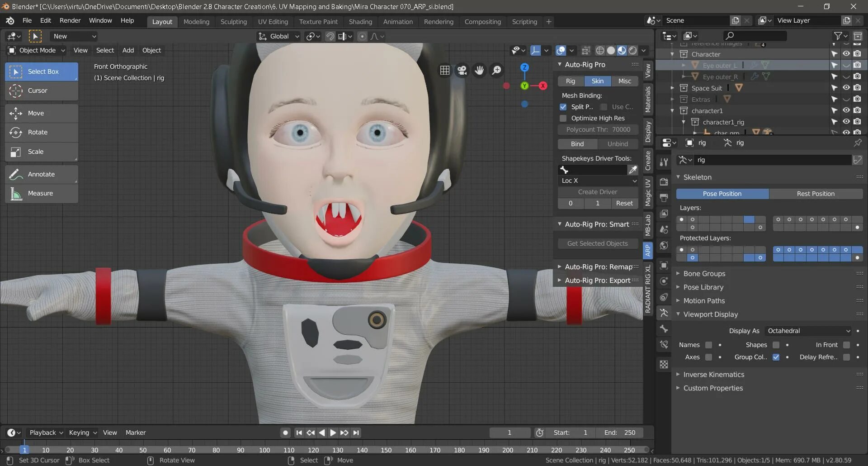Enable bone Names display checkbox
The image size is (868, 466).
click(708, 345)
